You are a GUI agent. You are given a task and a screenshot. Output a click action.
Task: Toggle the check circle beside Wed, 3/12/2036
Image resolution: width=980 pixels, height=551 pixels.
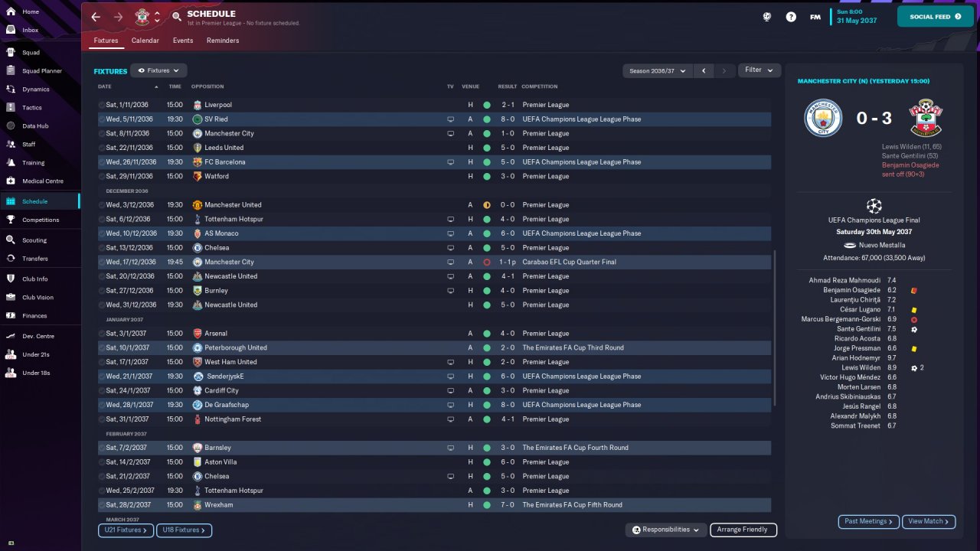point(102,205)
